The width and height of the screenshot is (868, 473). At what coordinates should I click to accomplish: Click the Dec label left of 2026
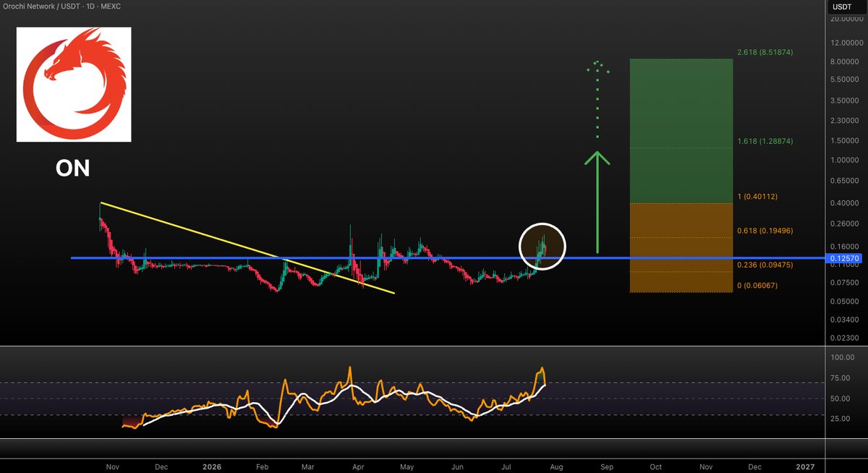[161, 468]
